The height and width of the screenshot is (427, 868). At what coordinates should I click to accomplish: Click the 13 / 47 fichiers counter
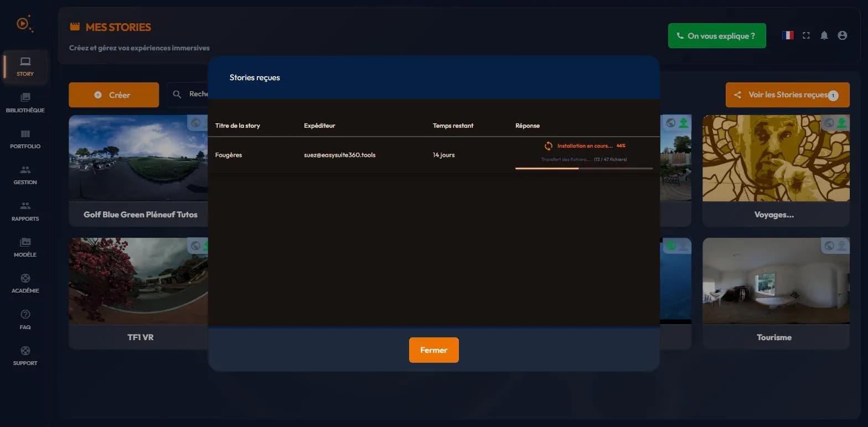611,159
